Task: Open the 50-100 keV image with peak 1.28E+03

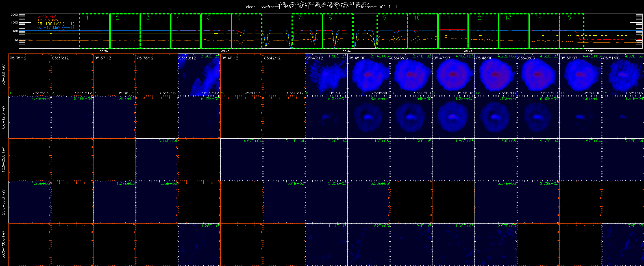Action: [x=199, y=244]
